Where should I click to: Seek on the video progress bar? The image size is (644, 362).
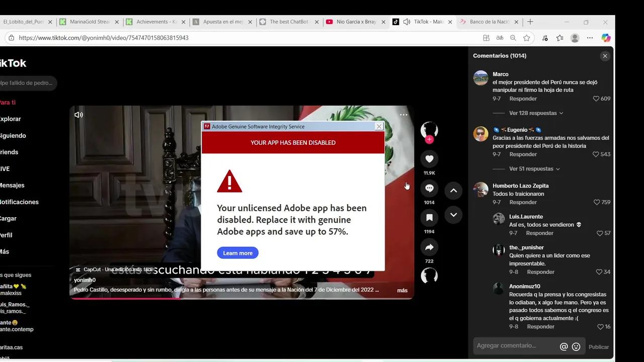click(x=242, y=299)
